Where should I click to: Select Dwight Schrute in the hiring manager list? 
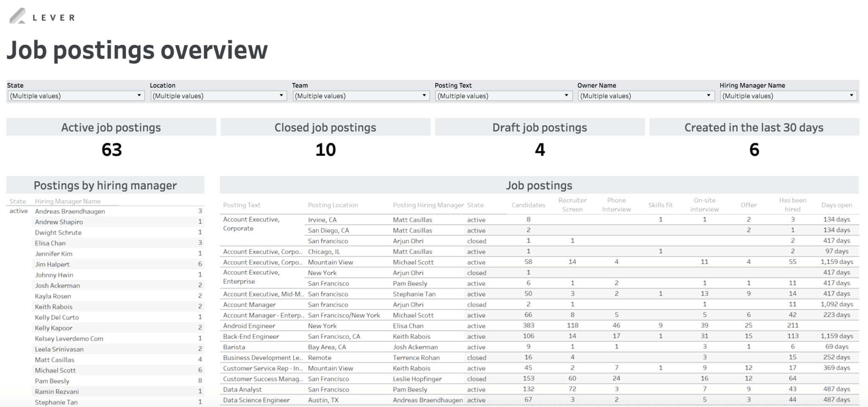click(x=58, y=232)
